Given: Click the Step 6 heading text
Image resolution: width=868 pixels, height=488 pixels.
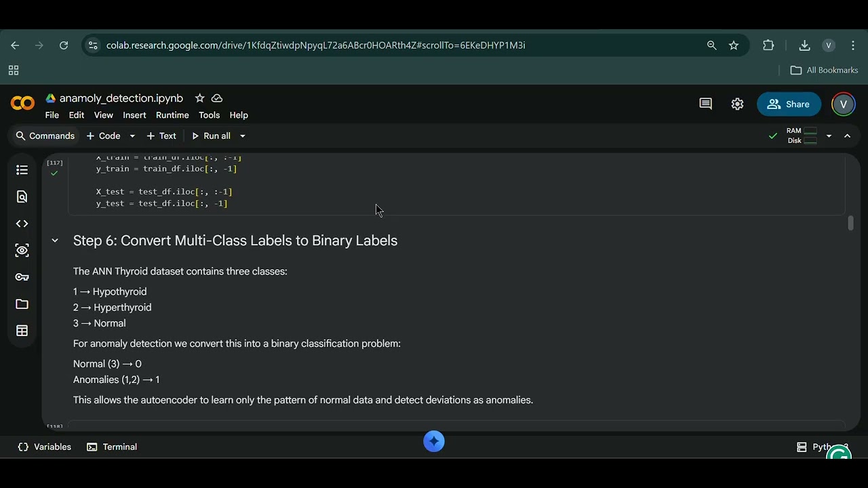Looking at the screenshot, I should pos(235,241).
